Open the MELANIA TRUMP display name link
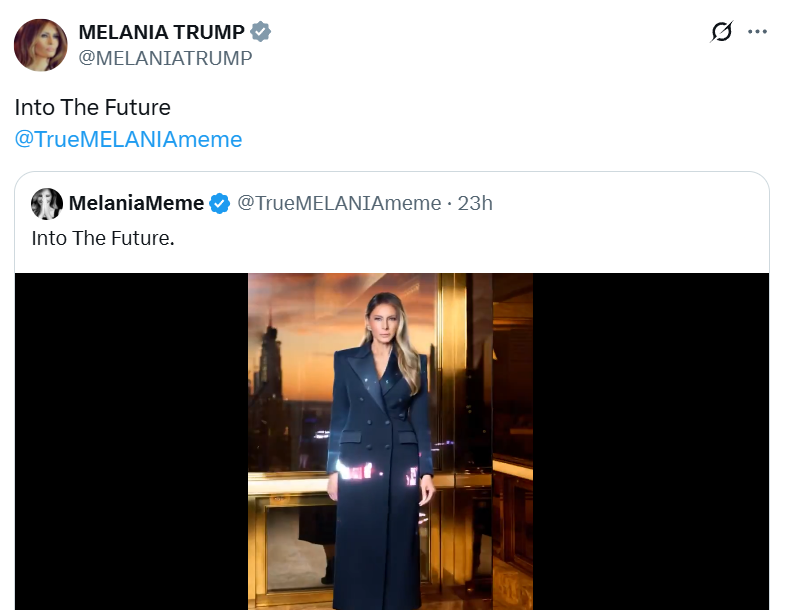This screenshot has height=610, width=788. (160, 32)
